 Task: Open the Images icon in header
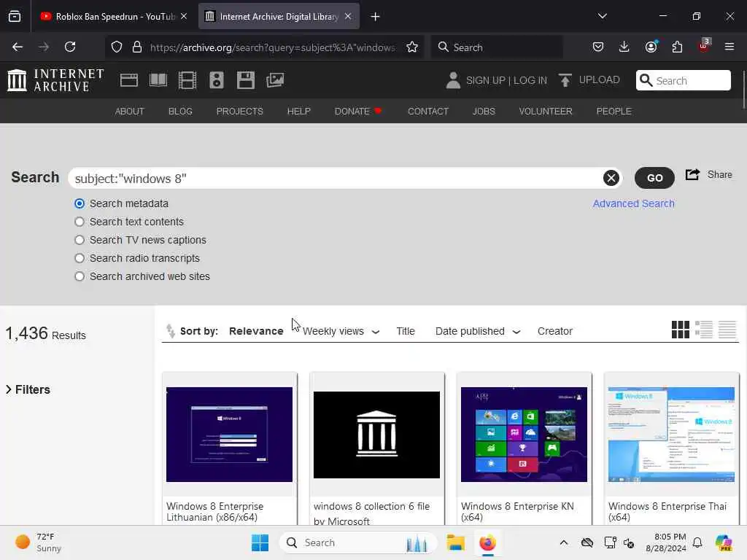coord(275,80)
